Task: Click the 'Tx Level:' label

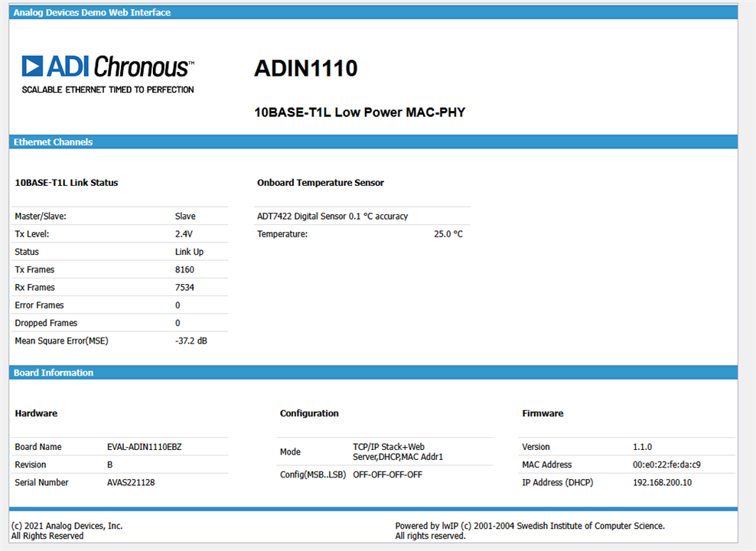Action: pyautogui.click(x=32, y=234)
